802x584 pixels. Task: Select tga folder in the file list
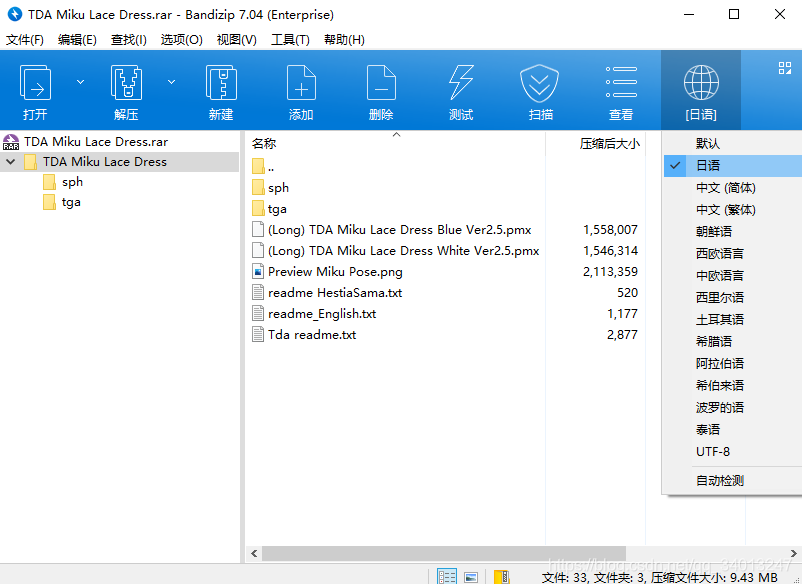[270, 209]
